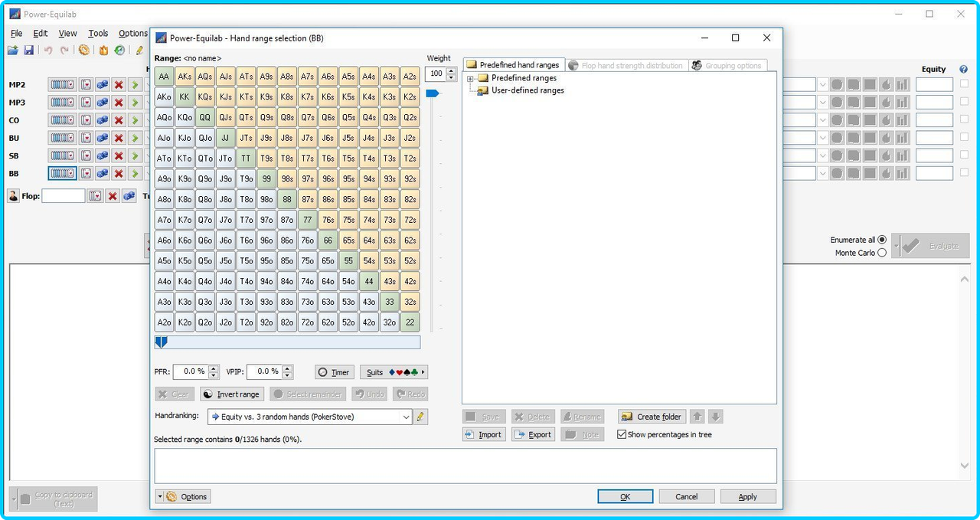Click the orange gear icon in main toolbar
This screenshot has width=980, height=520.
point(84,50)
